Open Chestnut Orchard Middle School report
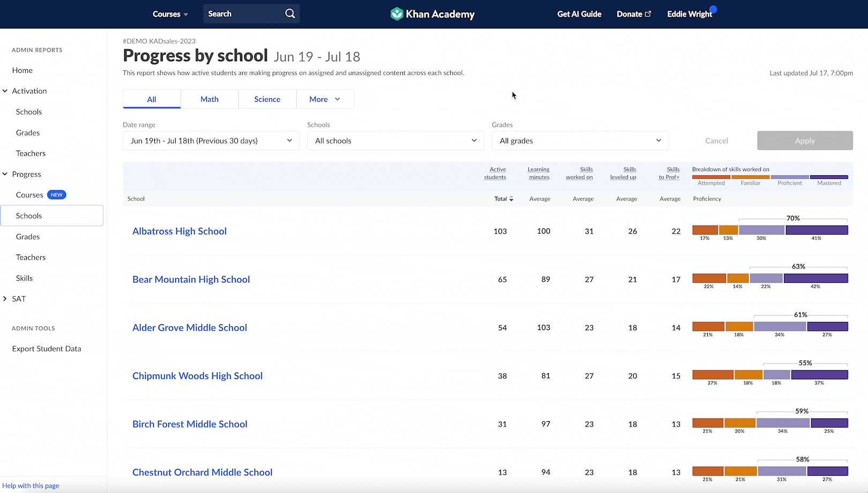The image size is (868, 493). 203,473
